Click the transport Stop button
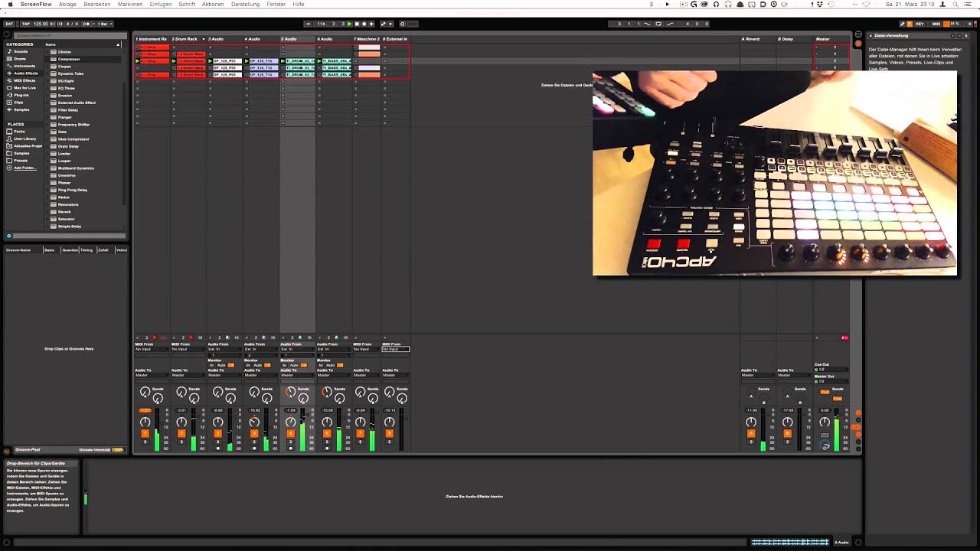This screenshot has height=551, width=980. coord(357,24)
